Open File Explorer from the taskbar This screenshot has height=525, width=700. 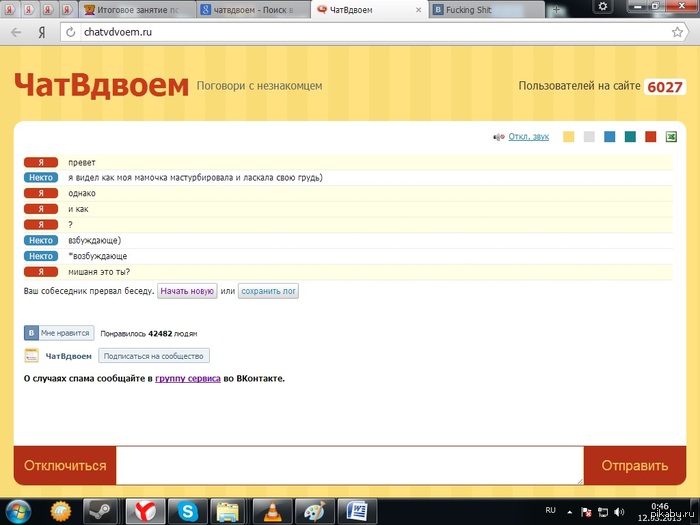click(x=228, y=511)
